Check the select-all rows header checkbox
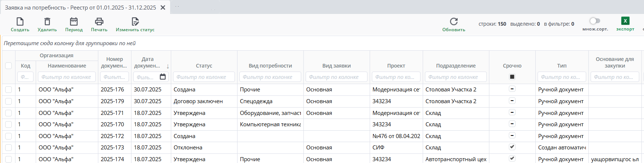The image size is (644, 163). point(8,66)
